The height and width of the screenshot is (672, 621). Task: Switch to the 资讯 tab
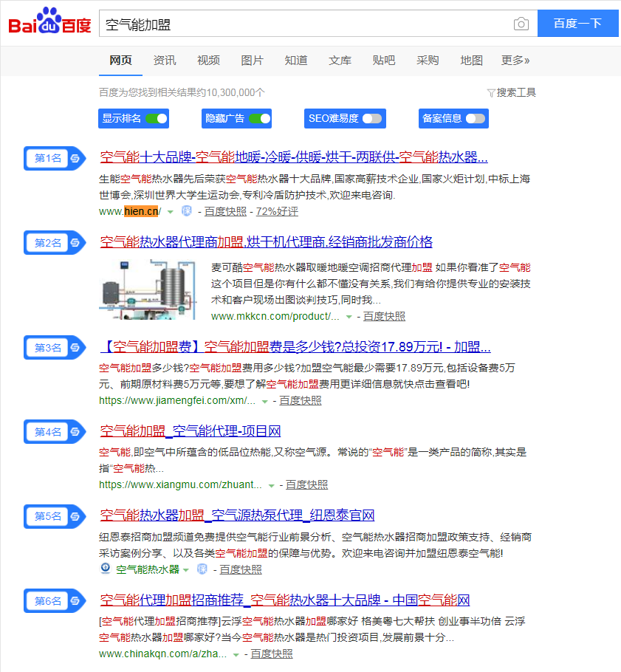[165, 61]
